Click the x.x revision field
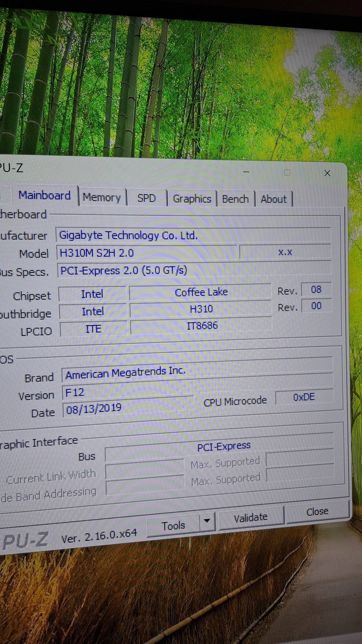362x644 pixels. click(285, 252)
